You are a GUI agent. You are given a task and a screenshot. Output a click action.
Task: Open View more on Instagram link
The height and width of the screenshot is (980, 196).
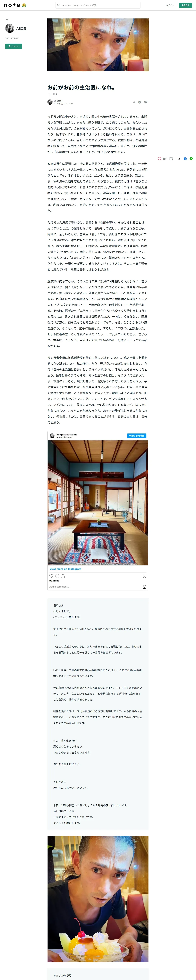coord(65,569)
